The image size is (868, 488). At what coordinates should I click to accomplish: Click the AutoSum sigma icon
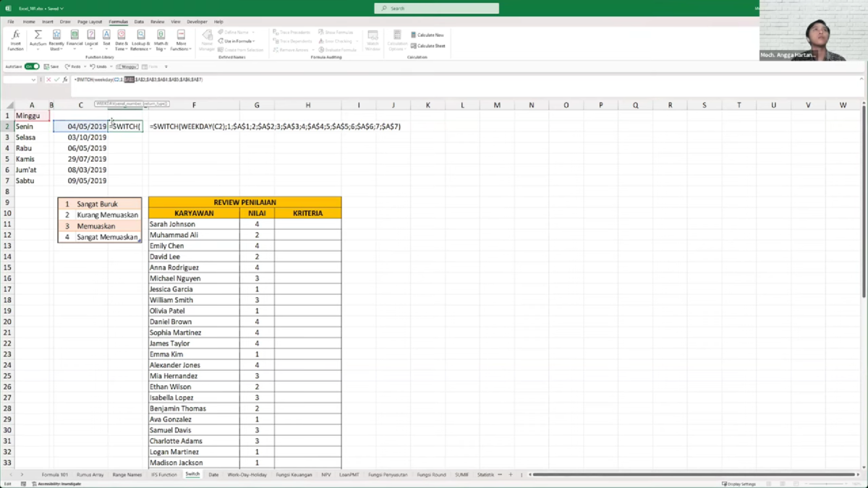pos(38,35)
